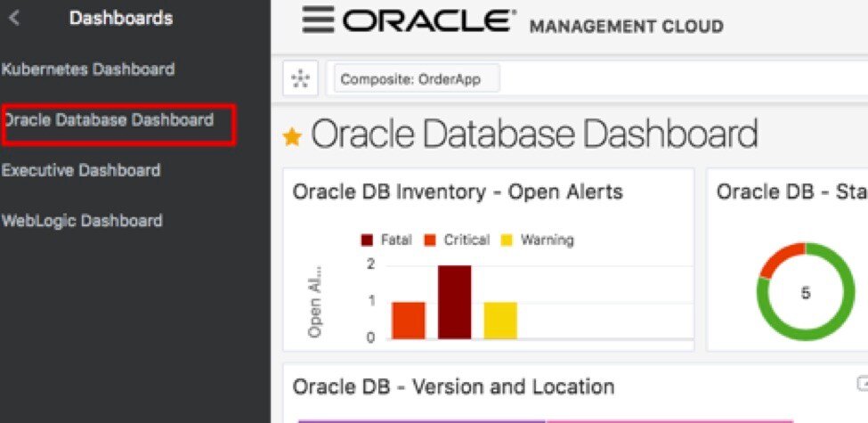Open the Executive Dashboard
Image resolution: width=868 pixels, height=423 pixels.
click(80, 170)
